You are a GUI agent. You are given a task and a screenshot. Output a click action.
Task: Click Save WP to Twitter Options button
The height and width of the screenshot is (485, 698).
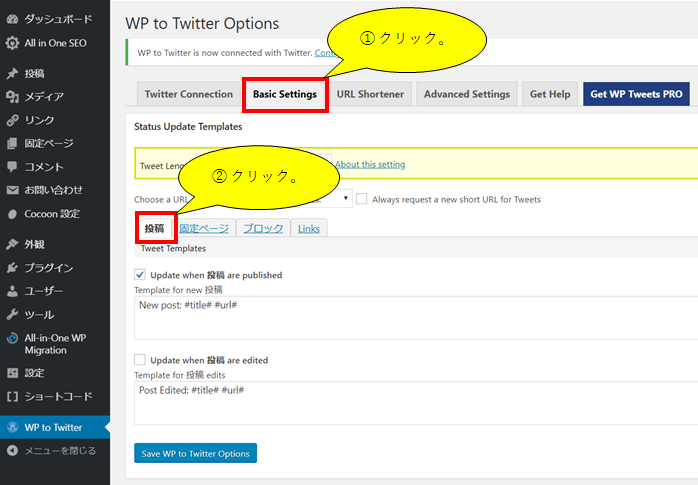point(195,453)
